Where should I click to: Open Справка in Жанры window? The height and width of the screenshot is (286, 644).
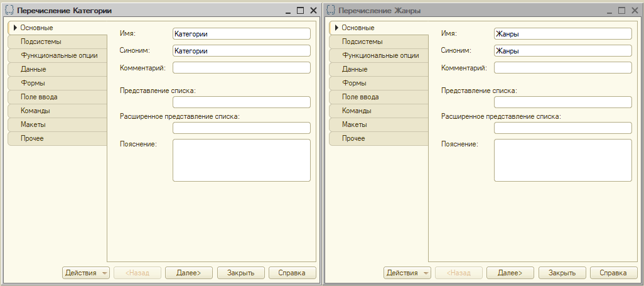(614, 273)
